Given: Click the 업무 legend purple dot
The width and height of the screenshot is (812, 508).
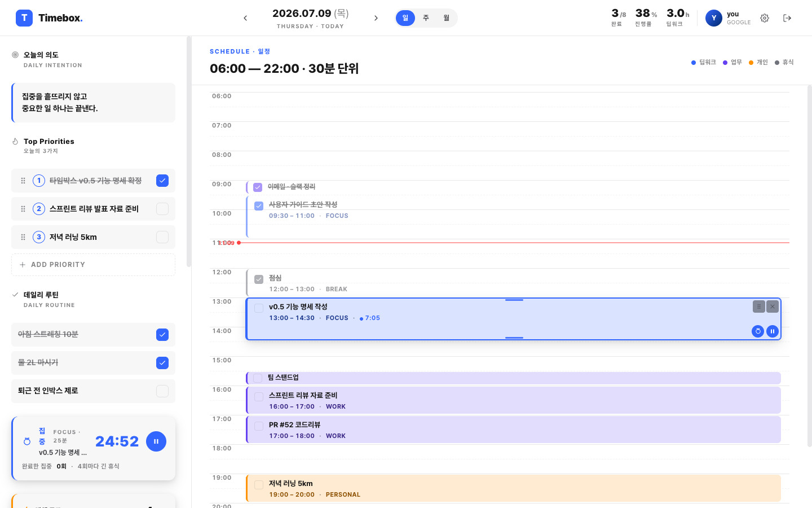Looking at the screenshot, I should pyautogui.click(x=725, y=63).
